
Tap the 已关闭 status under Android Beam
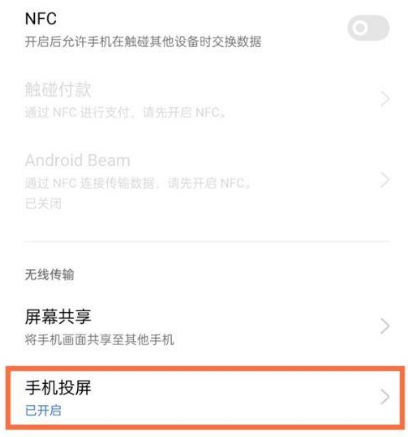43,203
